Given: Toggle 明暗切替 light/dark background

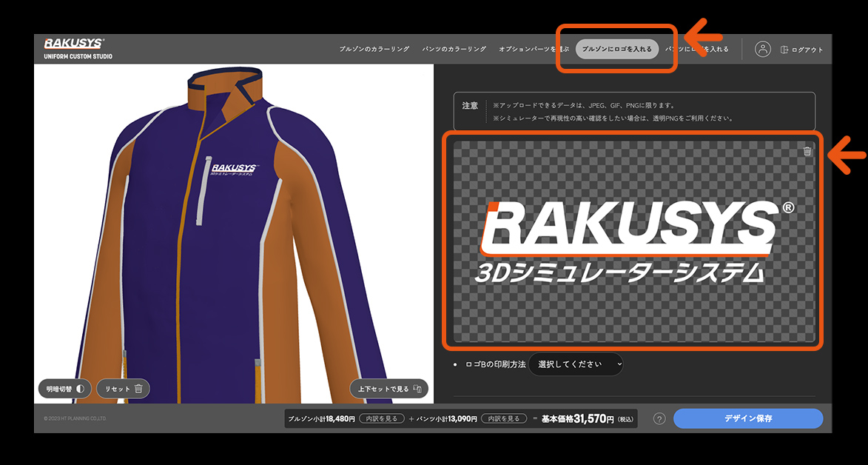Looking at the screenshot, I should click(x=65, y=389).
